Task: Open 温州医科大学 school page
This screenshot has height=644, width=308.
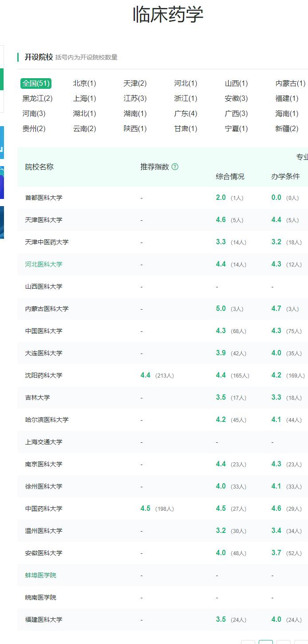Action: tap(43, 531)
